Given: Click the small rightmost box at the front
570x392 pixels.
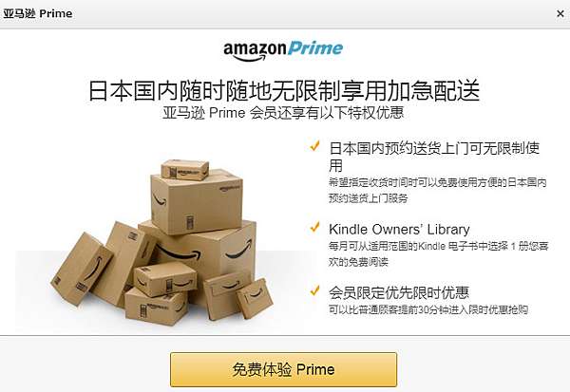Looking at the screenshot, I should (x=255, y=298).
